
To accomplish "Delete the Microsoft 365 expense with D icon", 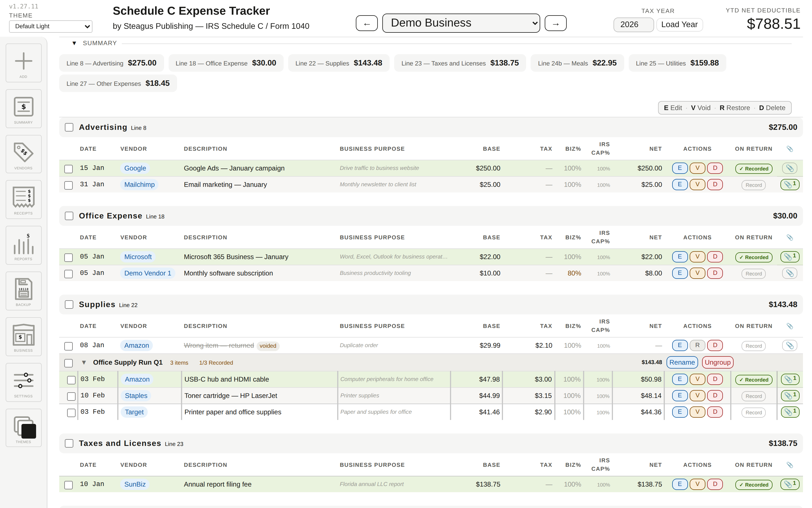I will (715, 257).
